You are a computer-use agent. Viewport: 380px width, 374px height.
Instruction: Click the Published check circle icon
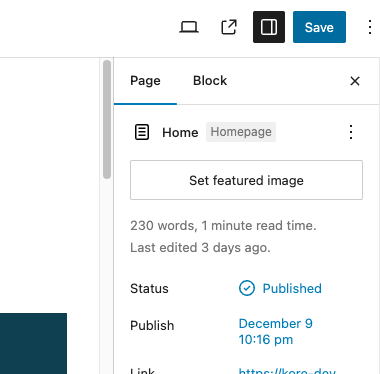[x=247, y=288]
